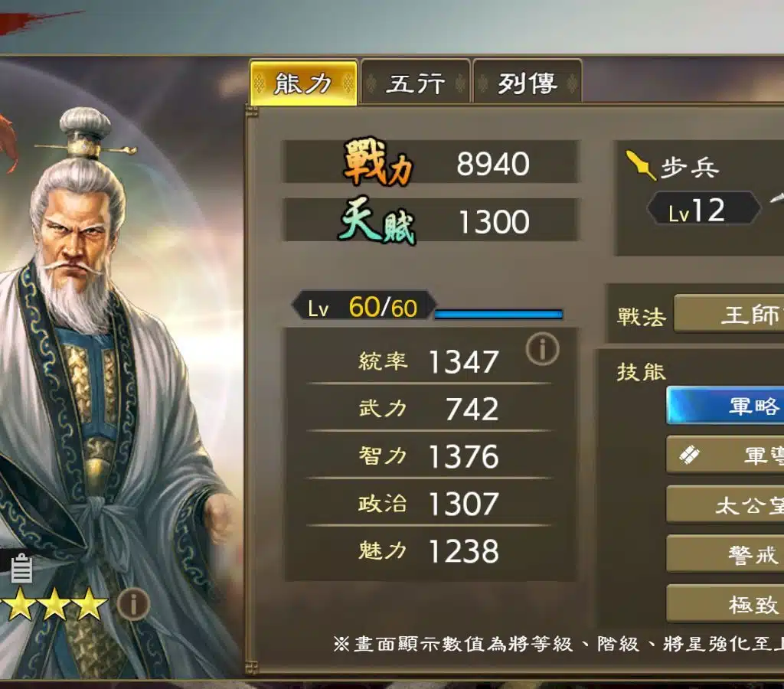Select the 王師 tactic button
Image resolution: width=784 pixels, height=689 pixels.
click(x=729, y=314)
